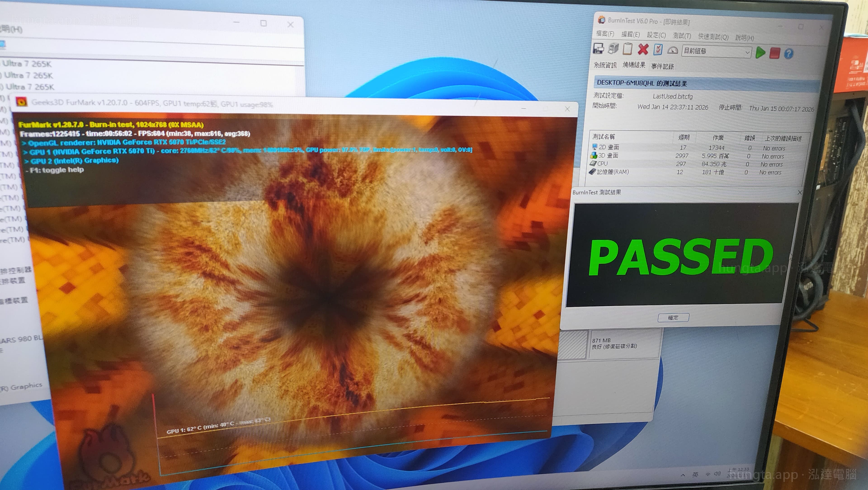Open the 設定(C) menu in BurnInTest
868x490 pixels.
point(656,35)
